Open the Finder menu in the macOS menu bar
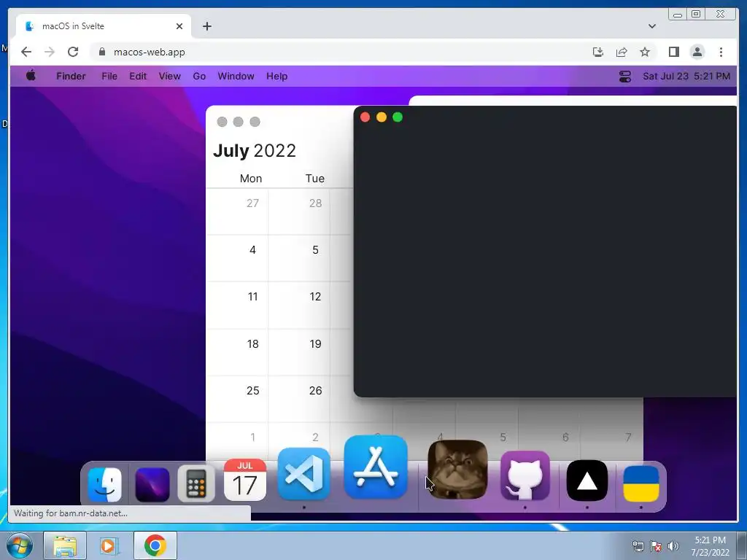747x560 pixels. [71, 76]
